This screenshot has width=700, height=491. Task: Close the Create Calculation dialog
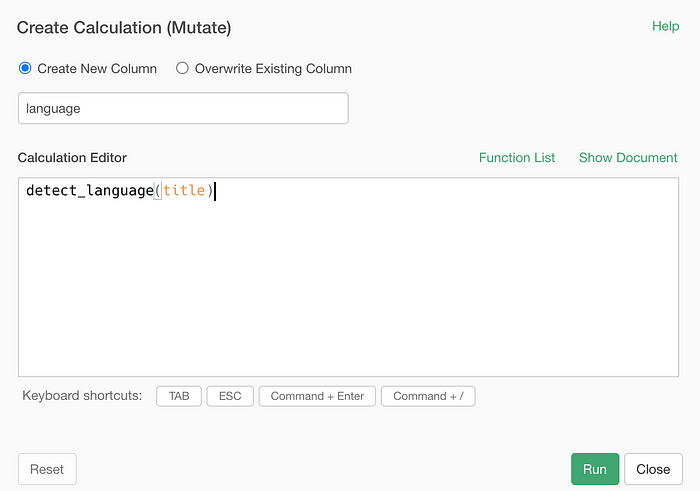653,469
